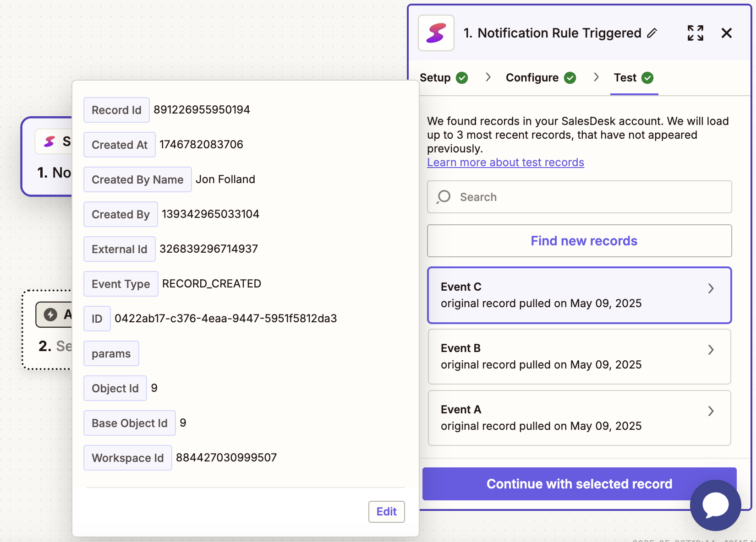Click the SalesDesk app logo icon
Viewport: 756px width, 542px height.
click(435, 33)
